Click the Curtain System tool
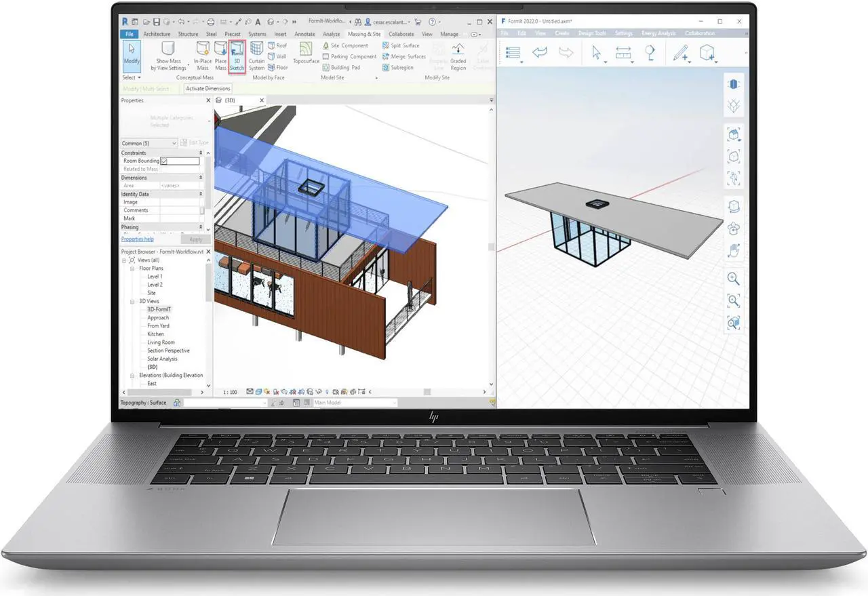Viewport: 868px width, 596px height. point(256,54)
